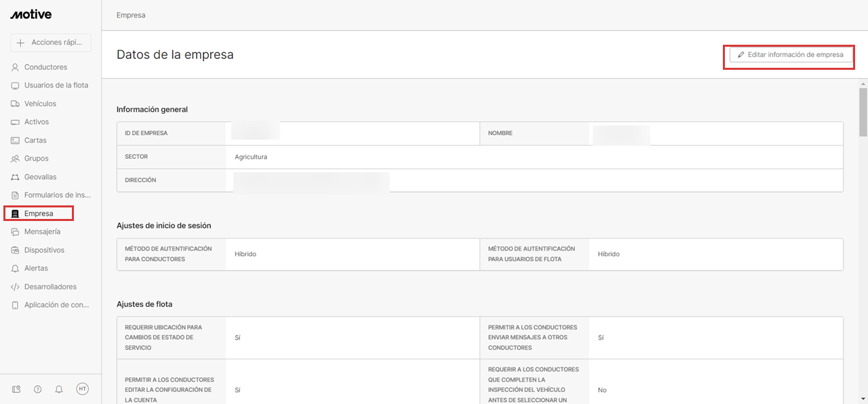Open Geovallas via its geofence icon
The image size is (868, 404).
[14, 176]
